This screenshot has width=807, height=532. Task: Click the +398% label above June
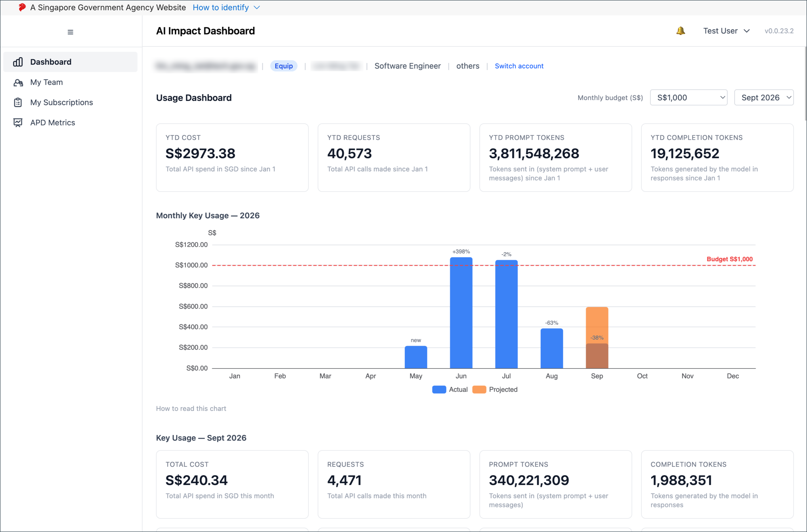[461, 251]
